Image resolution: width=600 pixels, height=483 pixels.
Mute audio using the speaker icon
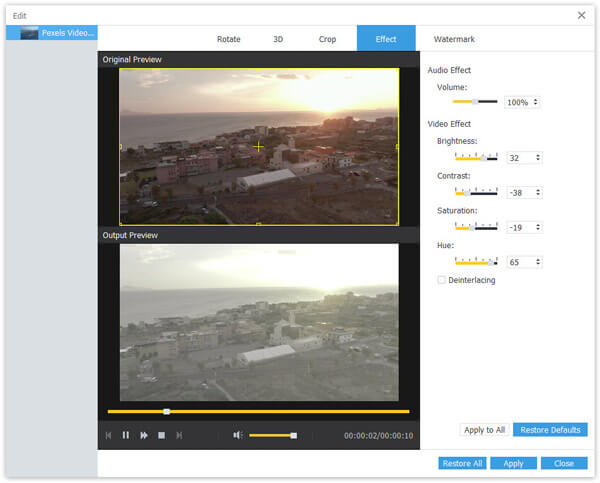(x=238, y=435)
